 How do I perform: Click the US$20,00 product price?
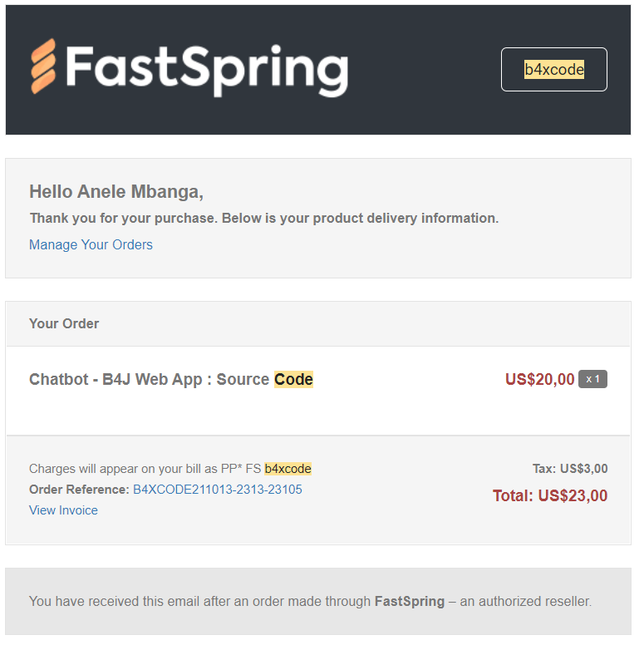(539, 380)
